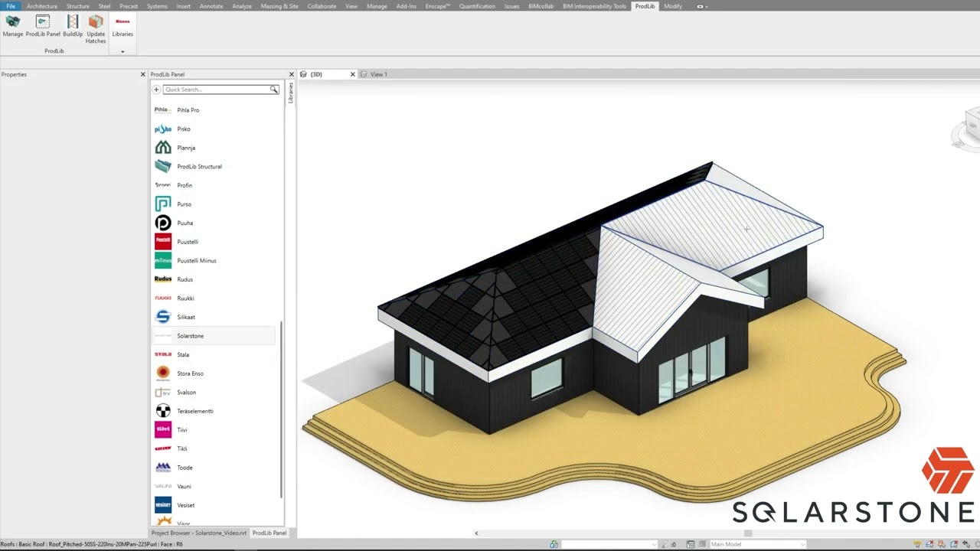Run the Update Hatches tool
Viewport: 980px width, 551px height.
point(96,29)
